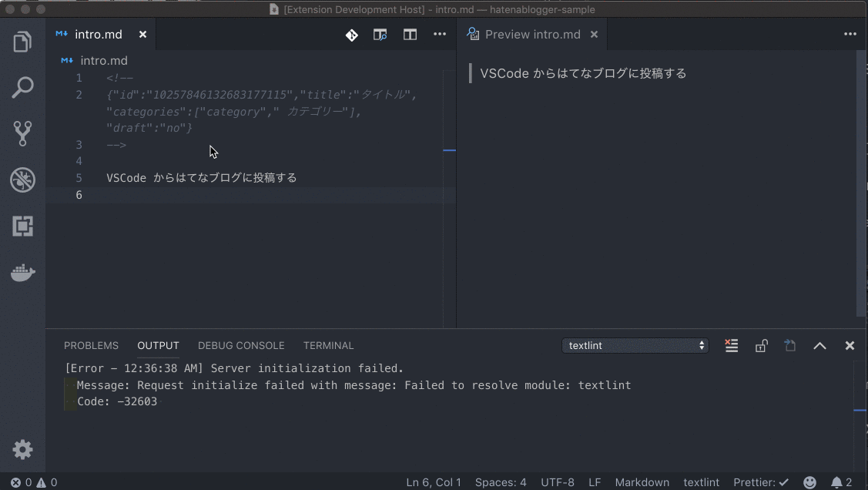Change encoding via UTF-8 status item

pos(558,482)
